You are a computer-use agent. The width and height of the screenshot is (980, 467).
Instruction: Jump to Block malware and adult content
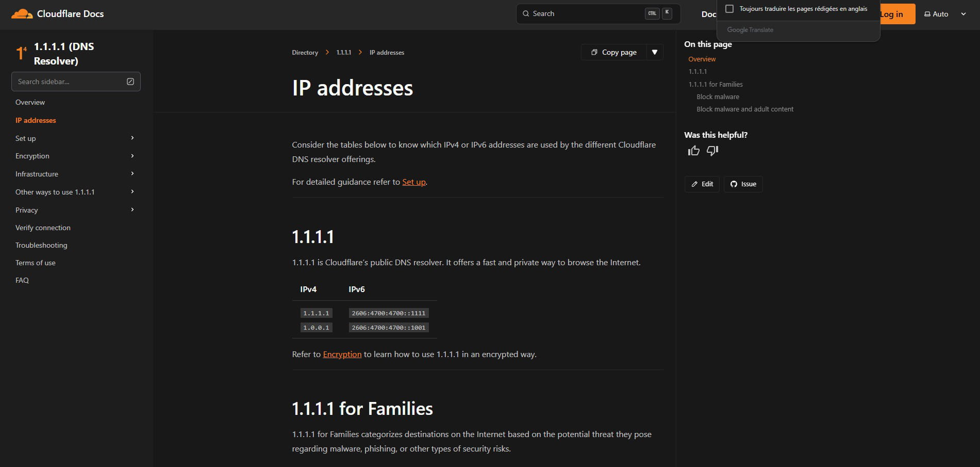pyautogui.click(x=744, y=109)
